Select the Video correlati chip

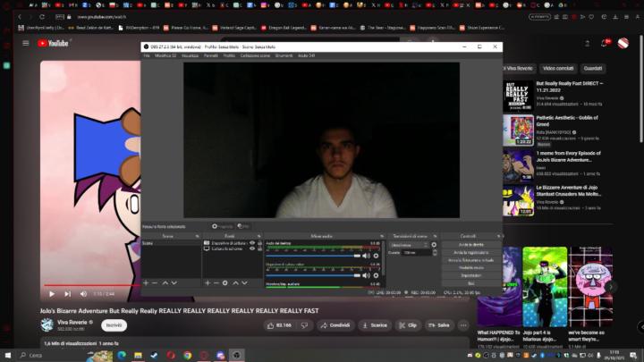tap(558, 69)
